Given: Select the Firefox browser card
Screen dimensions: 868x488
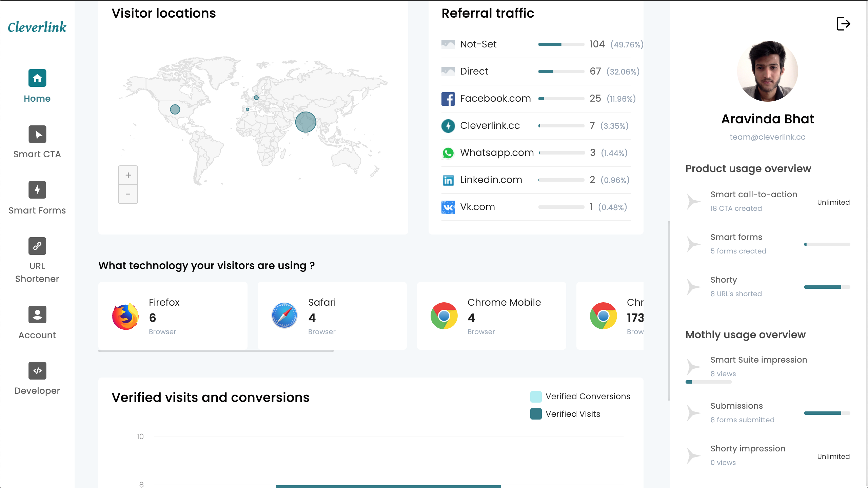Looking at the screenshot, I should tap(173, 316).
